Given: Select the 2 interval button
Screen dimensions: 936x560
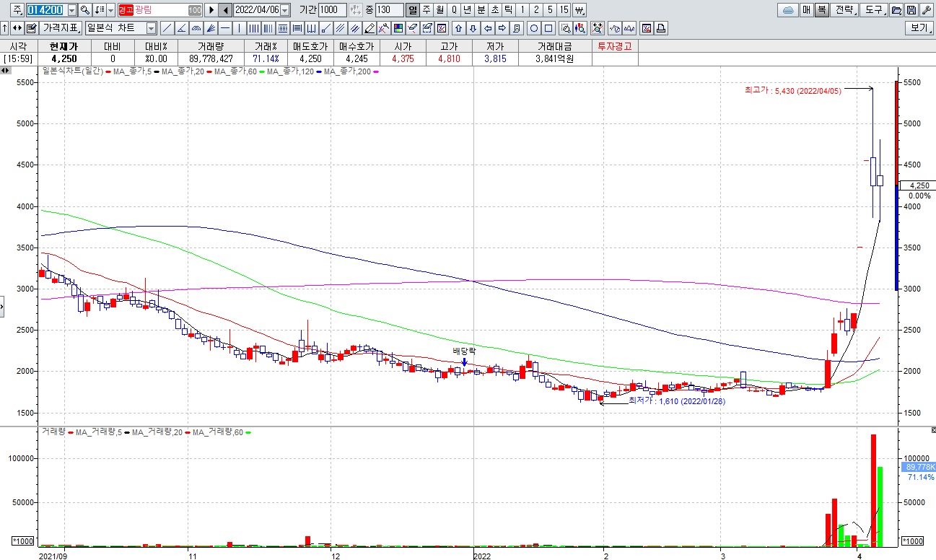Looking at the screenshot, I should tap(537, 10).
